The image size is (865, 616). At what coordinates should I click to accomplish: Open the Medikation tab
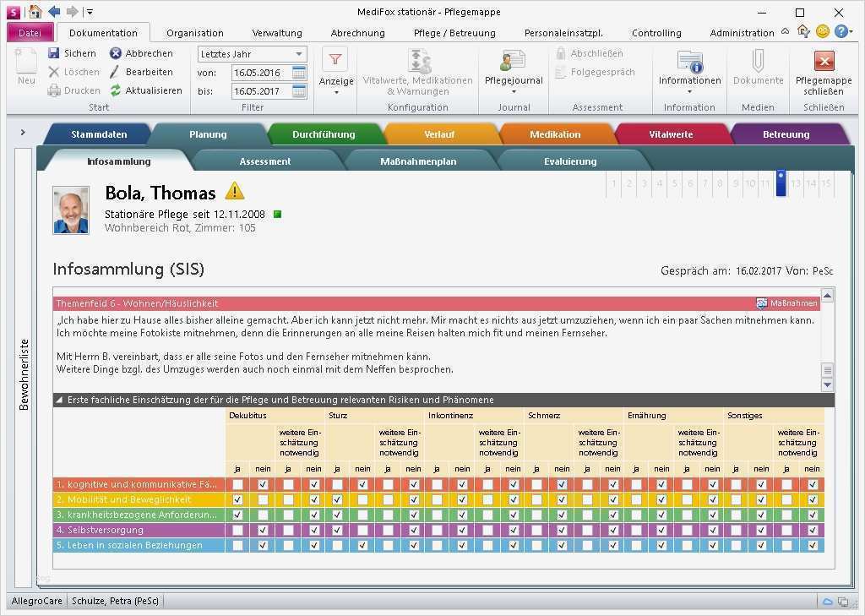coord(555,134)
